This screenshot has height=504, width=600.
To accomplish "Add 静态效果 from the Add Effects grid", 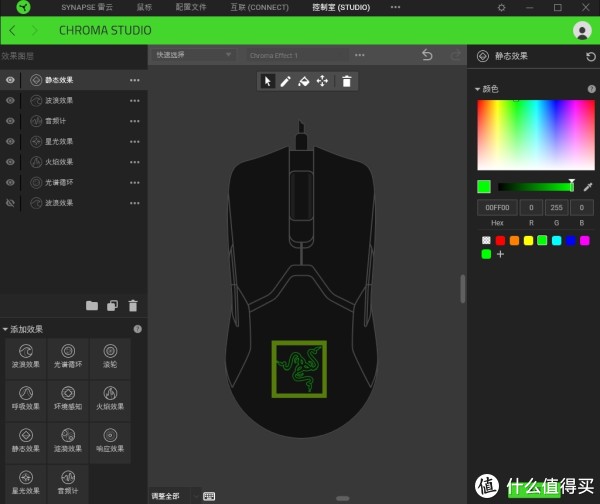I will tap(26, 441).
